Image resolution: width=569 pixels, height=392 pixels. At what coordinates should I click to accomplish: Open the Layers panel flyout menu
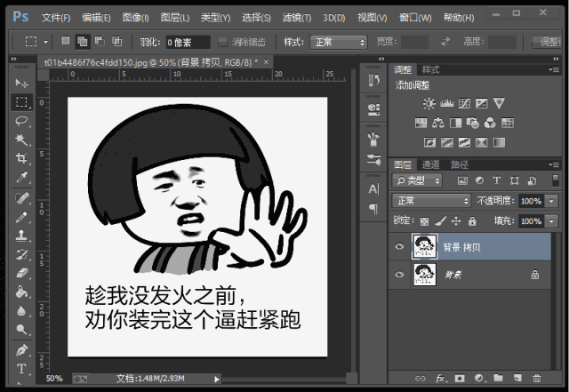click(x=554, y=164)
